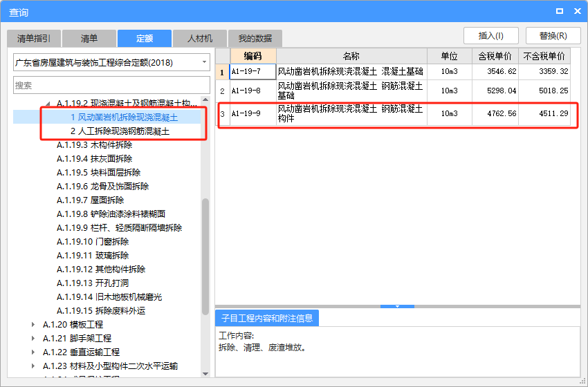The width and height of the screenshot is (588, 387).
Task: Select A.1.19.9 栏杆、轻质隔断隔墙拆除
Action: pyautogui.click(x=119, y=228)
